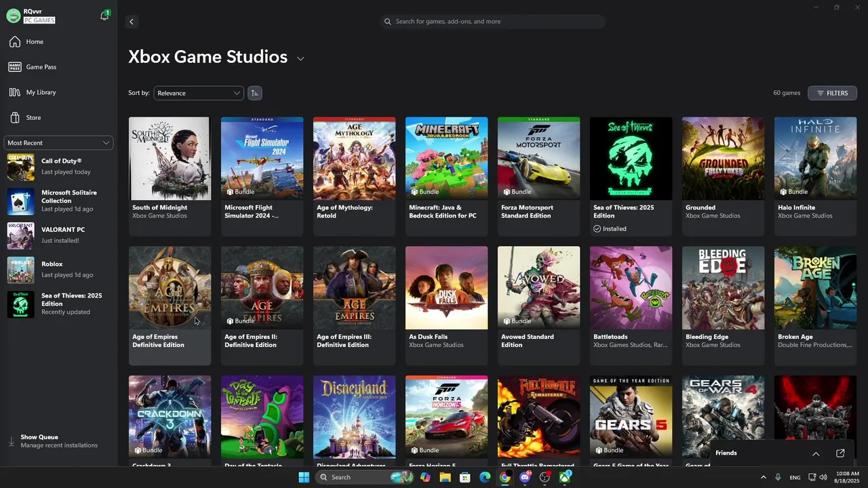Viewport: 868px width, 488px height.
Task: Open the Sort by Relevance dropdown
Action: click(199, 93)
